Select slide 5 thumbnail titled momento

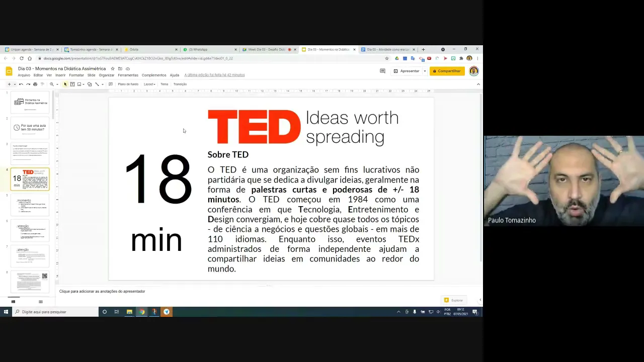point(30,205)
